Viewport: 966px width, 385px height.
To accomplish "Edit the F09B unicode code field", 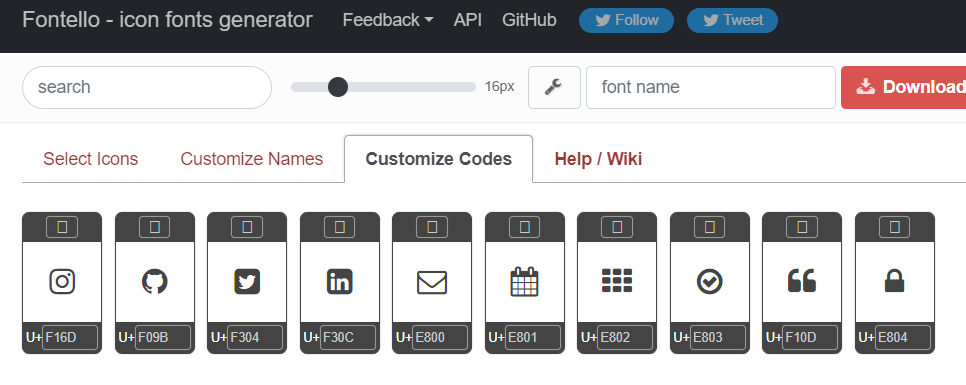I will click(163, 338).
